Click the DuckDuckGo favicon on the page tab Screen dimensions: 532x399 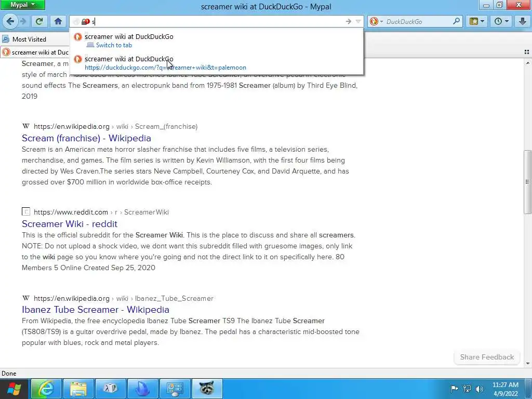(6, 52)
